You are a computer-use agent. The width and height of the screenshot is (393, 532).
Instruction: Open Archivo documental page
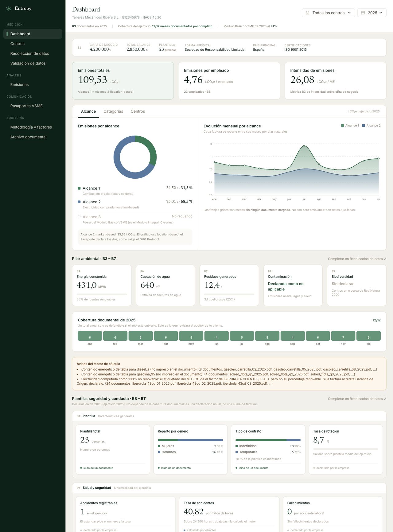point(33,137)
